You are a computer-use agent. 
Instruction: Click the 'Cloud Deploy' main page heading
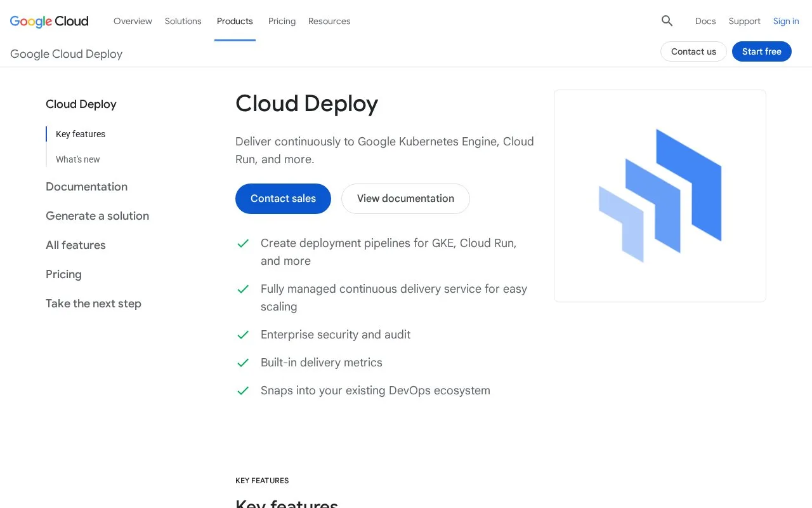(x=307, y=104)
